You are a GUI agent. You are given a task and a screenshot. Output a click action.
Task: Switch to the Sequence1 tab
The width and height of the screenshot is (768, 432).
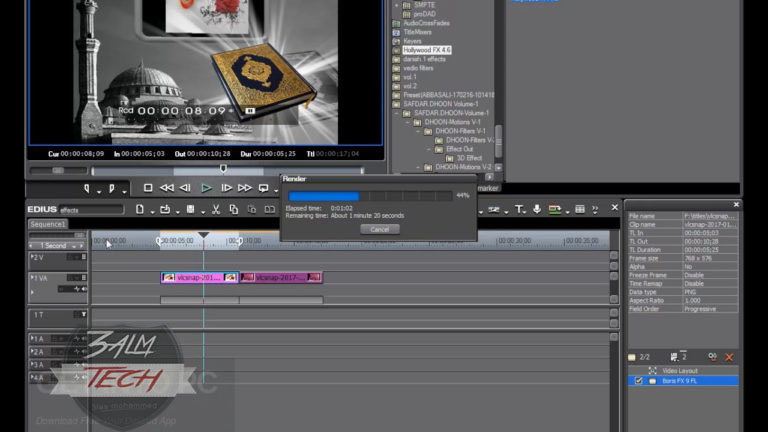click(x=48, y=224)
